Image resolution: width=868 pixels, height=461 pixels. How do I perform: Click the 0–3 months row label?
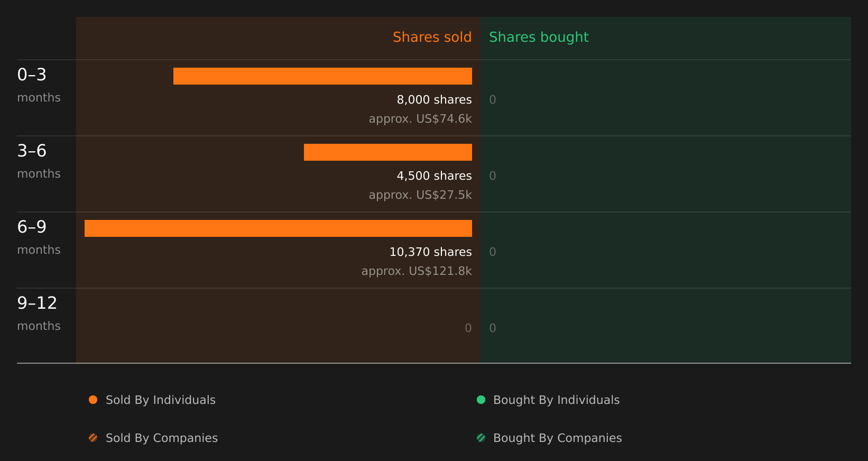(x=39, y=85)
